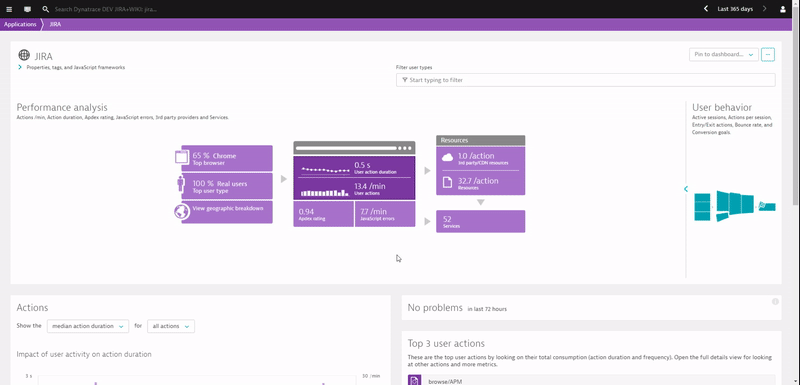
Task: Click the JIRA globe application icon
Action: point(24,55)
